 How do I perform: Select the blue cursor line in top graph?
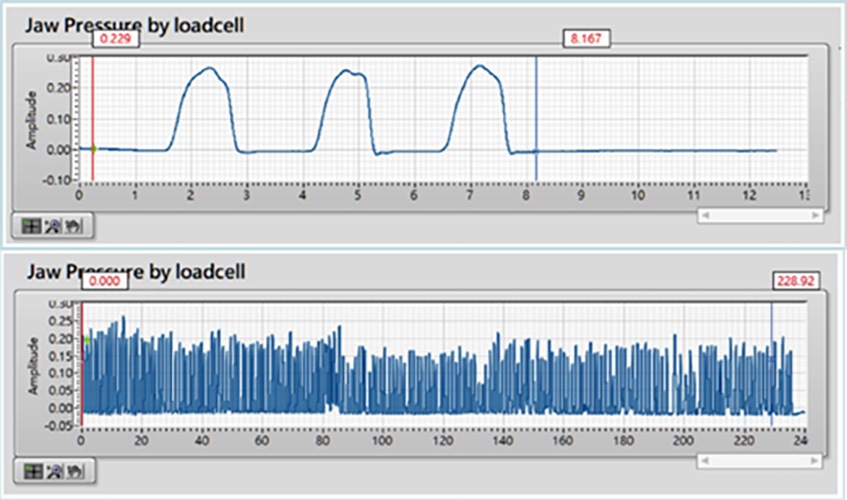click(x=537, y=110)
